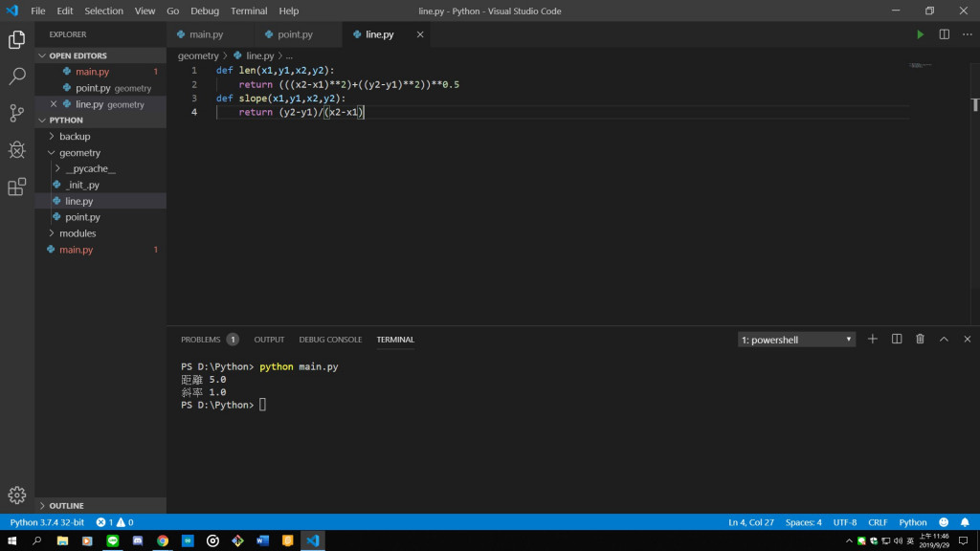The height and width of the screenshot is (551, 980).
Task: Split the terminal pane
Action: point(896,340)
